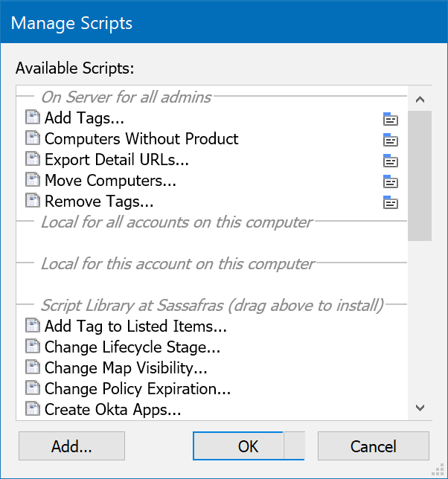Click the scrollbar down arrow
The height and width of the screenshot is (479, 448).
tap(420, 408)
